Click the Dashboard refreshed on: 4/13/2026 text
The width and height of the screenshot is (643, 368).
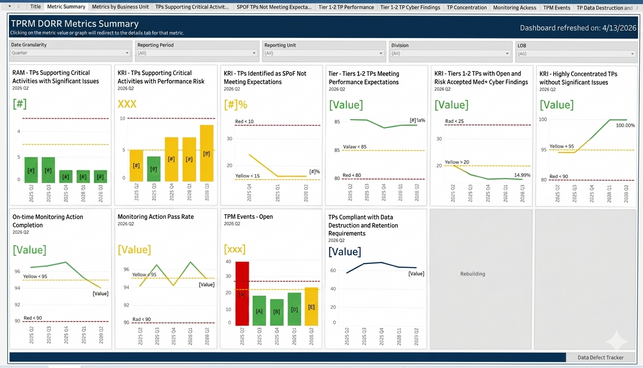click(x=578, y=28)
